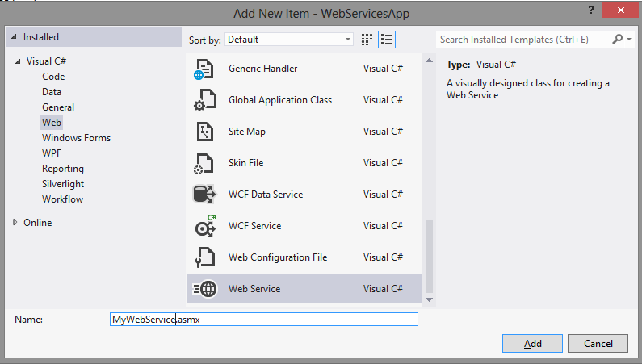Open the Sort by Default dropdown
The image size is (642, 364).
pos(289,40)
